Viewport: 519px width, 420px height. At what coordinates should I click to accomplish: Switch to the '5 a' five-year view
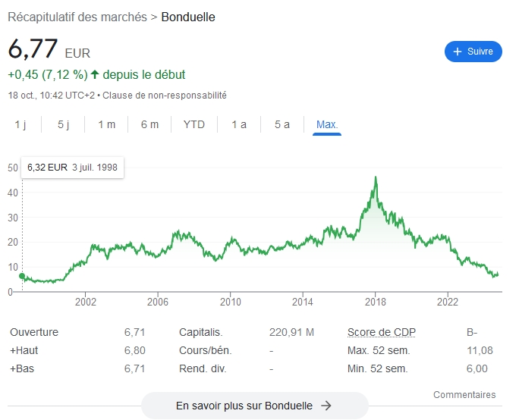click(282, 124)
